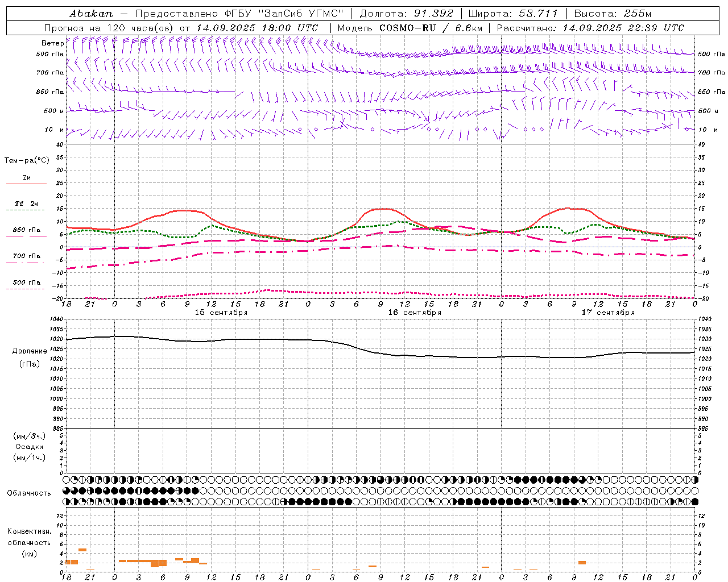Click the "850 гПа" temperature legend entry
Screen dimensions: 728x582
[26, 230]
